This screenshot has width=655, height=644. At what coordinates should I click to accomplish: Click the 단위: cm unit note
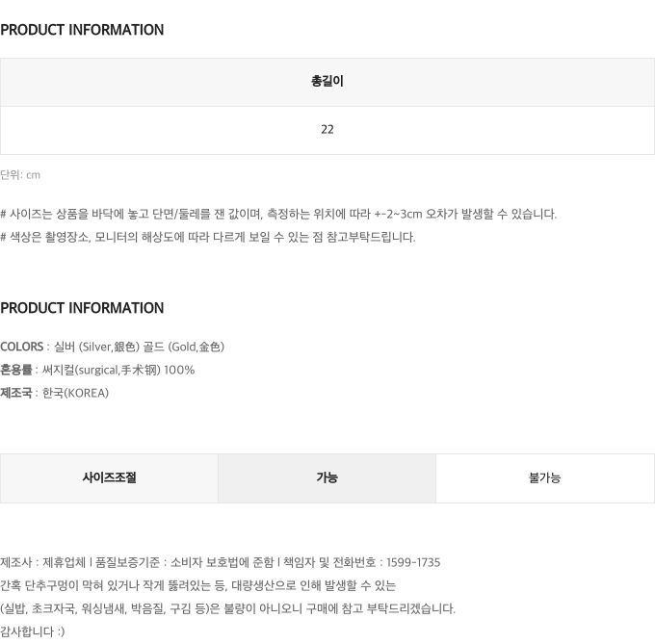[x=20, y=175]
